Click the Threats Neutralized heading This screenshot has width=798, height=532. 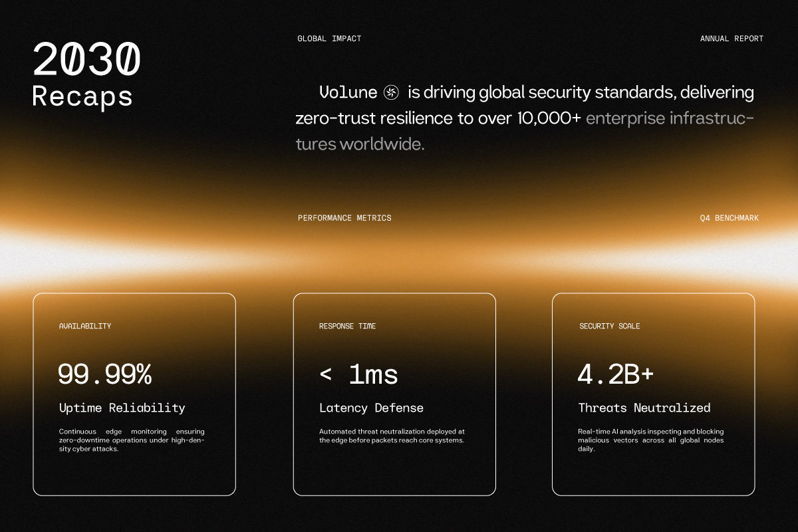coord(644,408)
